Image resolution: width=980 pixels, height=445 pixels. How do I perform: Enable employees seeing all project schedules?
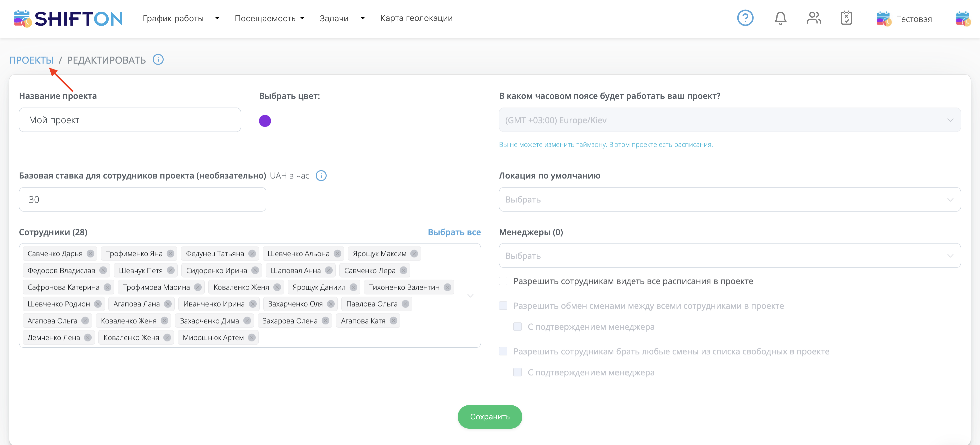click(x=503, y=281)
